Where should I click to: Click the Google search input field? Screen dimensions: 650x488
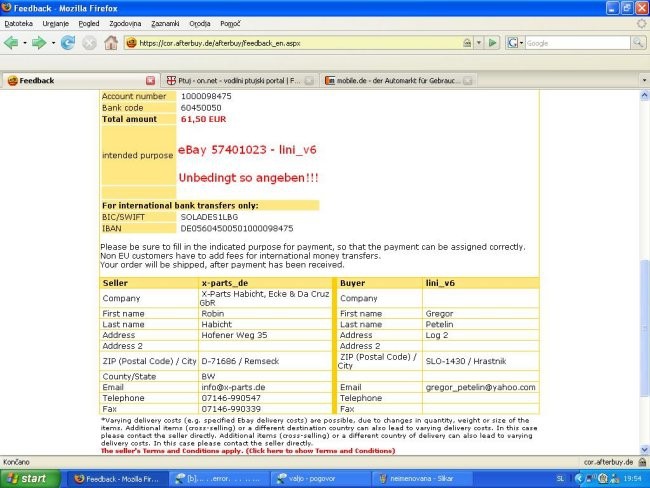tap(577, 43)
